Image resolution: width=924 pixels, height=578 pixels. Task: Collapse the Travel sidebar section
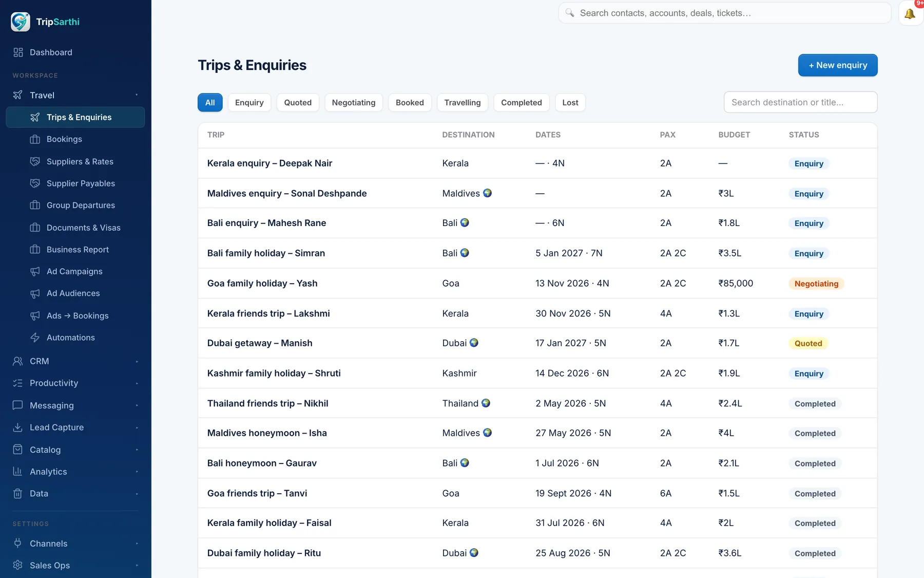75,95
